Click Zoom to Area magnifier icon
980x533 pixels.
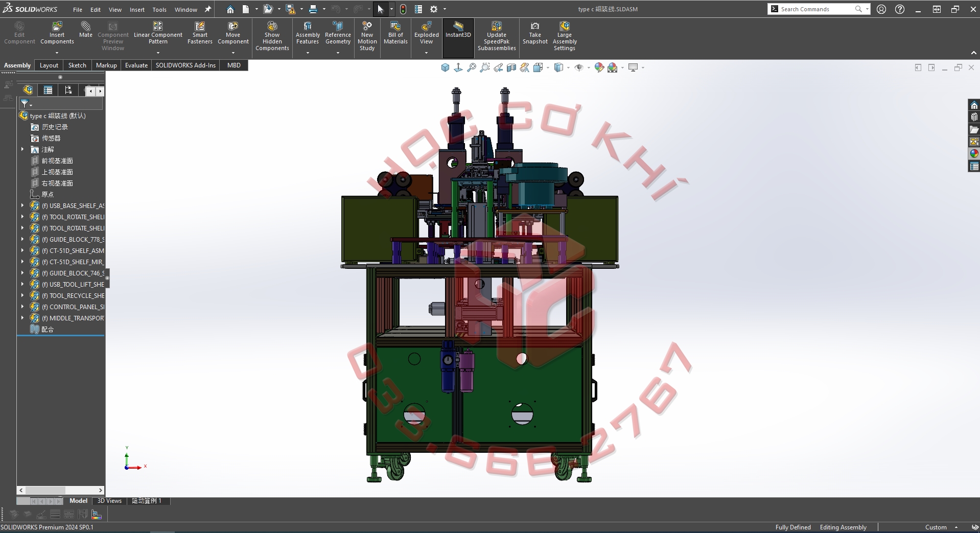[485, 67]
